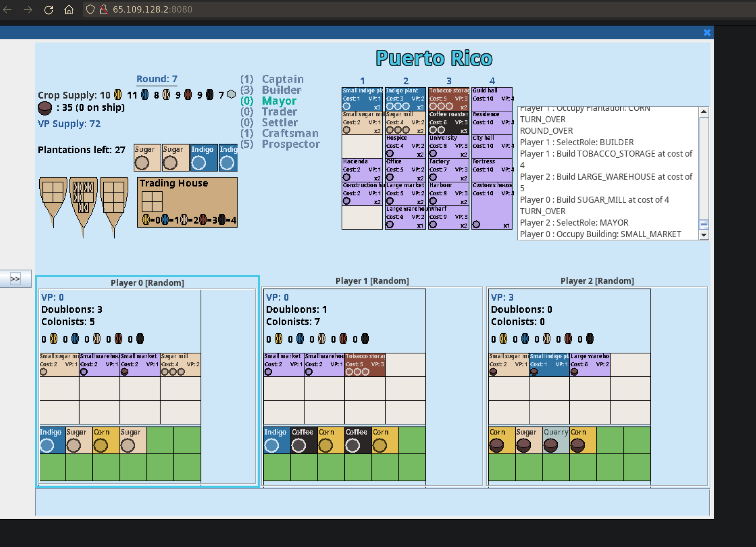Select the Quarry tile on Player 2's board

pos(556,440)
